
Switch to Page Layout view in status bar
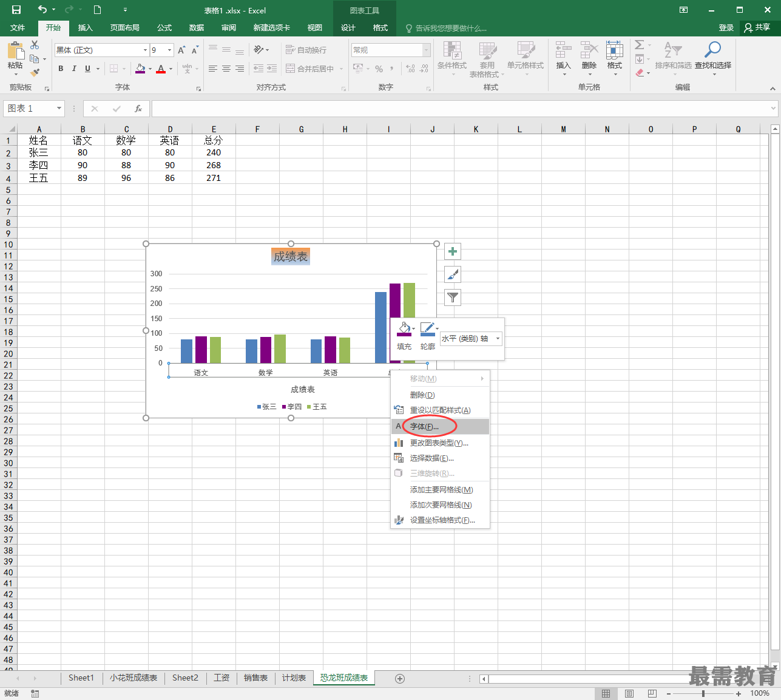(x=629, y=693)
